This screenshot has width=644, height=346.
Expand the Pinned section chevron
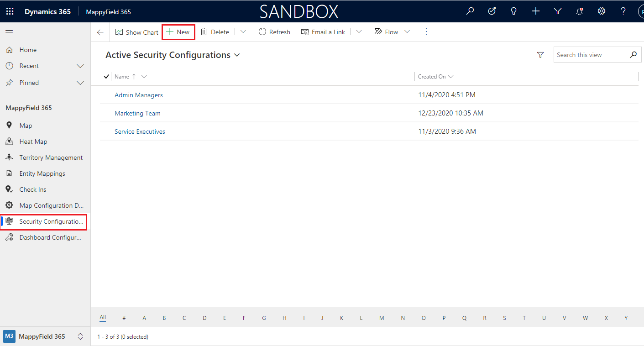click(80, 83)
